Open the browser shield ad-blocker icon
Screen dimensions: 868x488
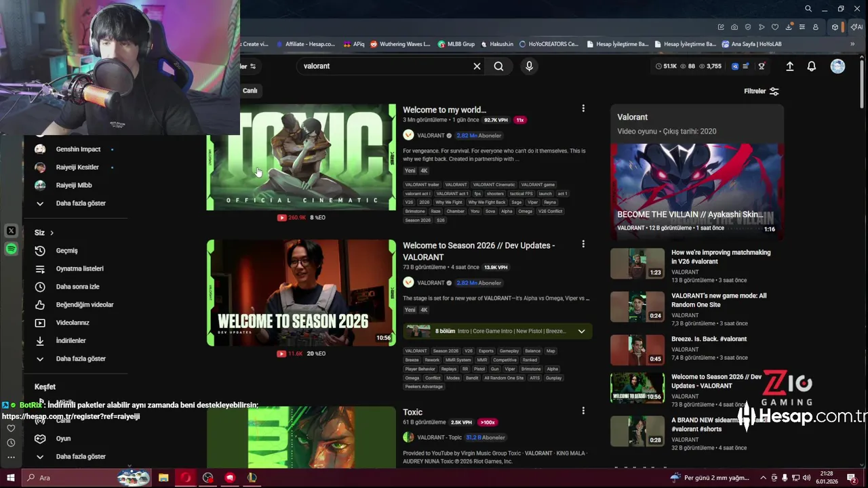(x=748, y=27)
